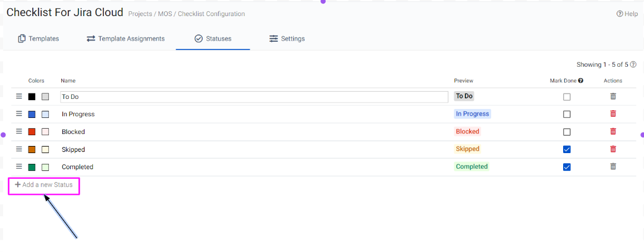Click drag handle icon for Completed row

click(x=19, y=167)
